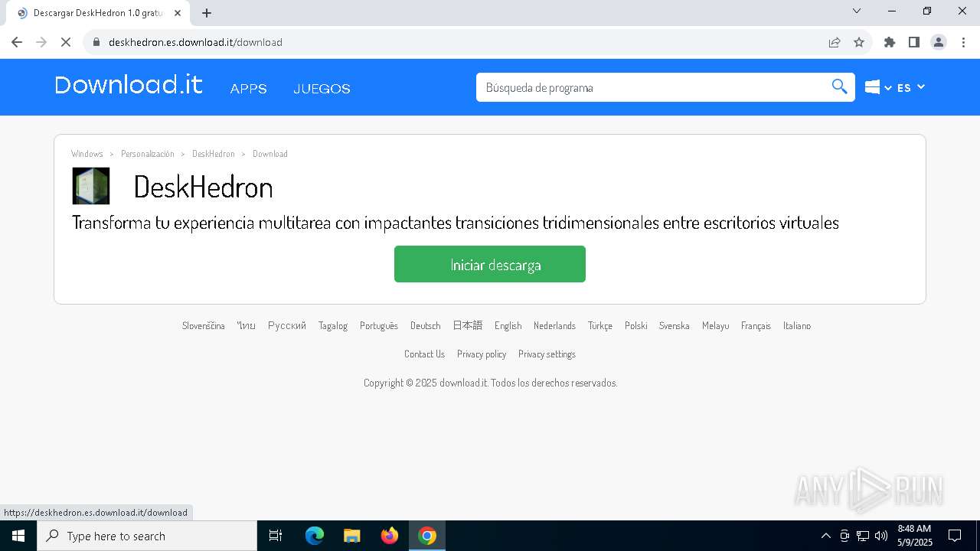This screenshot has height=551, width=980.
Task: Go to Download breadcrumb
Action: pos(270,154)
